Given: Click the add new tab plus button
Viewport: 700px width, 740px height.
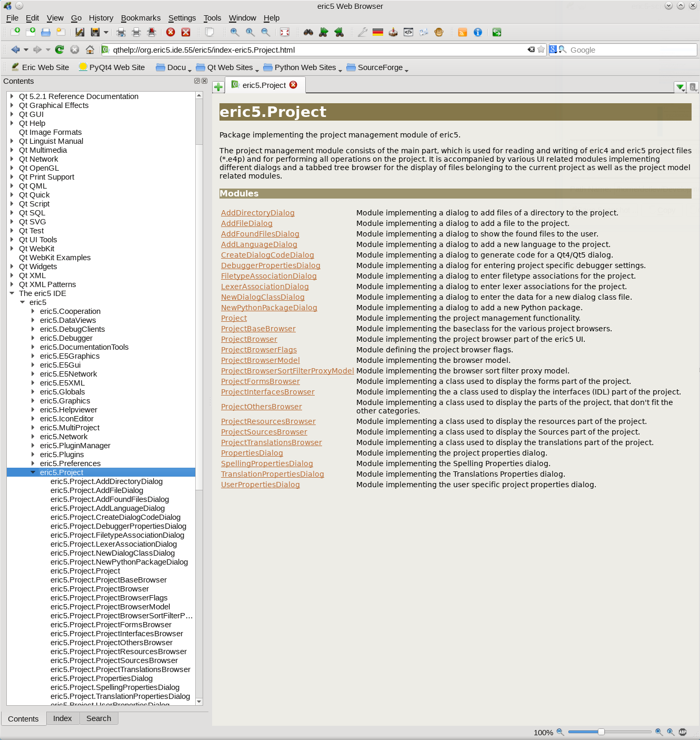Looking at the screenshot, I should tap(218, 87).
